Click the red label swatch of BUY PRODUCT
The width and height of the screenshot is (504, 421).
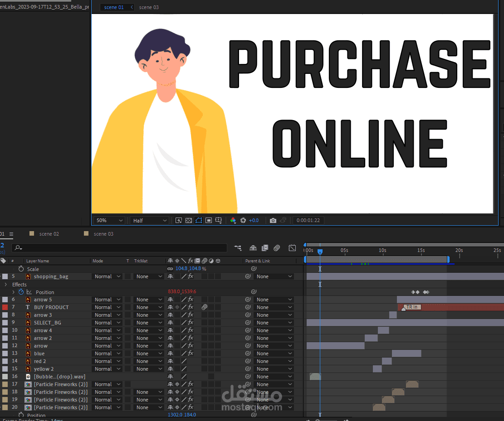[x=5, y=307]
